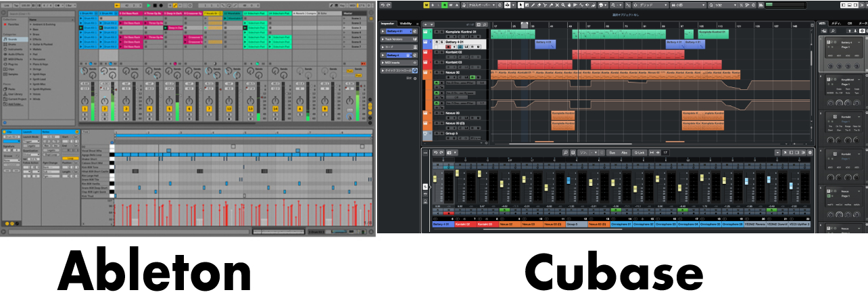Select Wavetable track header in Ableton

point(233,14)
